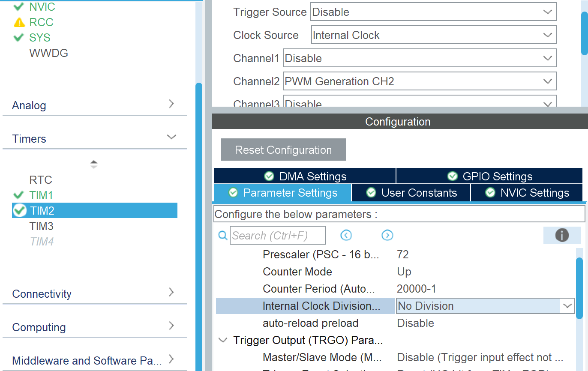
Task: Click Master/Slave Mode value Disable
Action: (x=480, y=357)
